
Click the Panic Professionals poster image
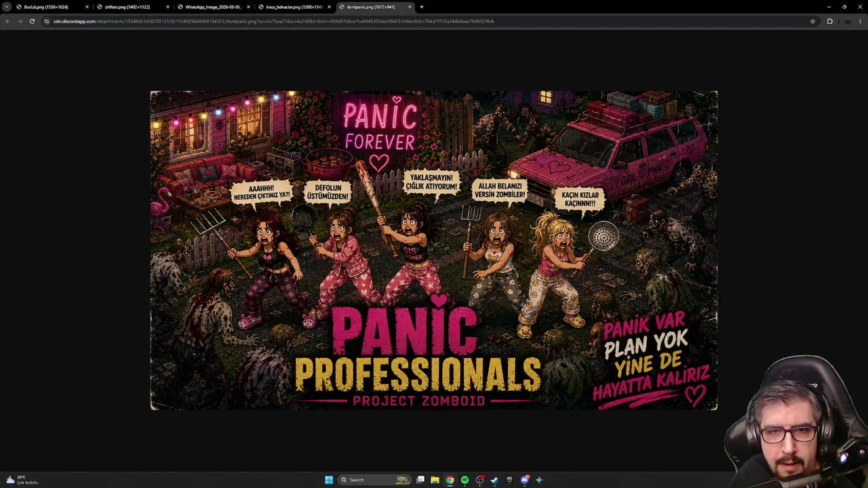[x=434, y=251]
